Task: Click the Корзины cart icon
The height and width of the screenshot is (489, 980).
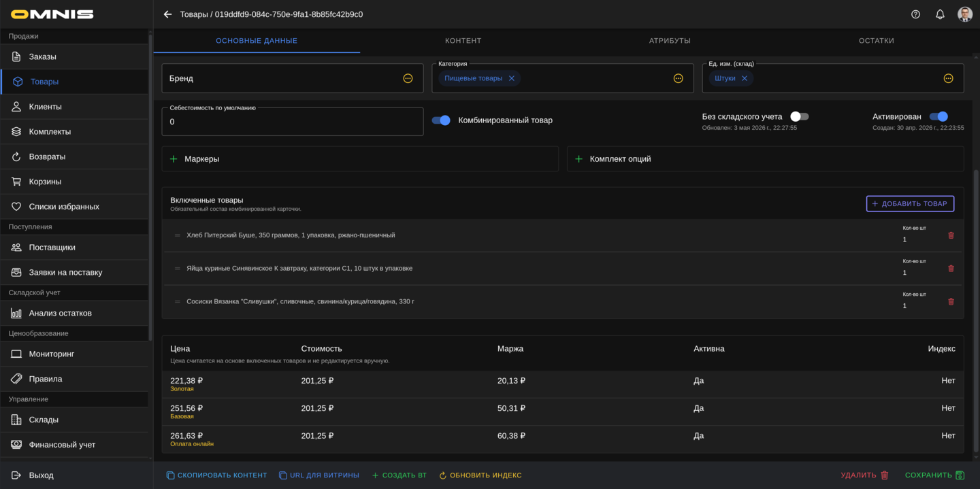Action: coord(16,182)
